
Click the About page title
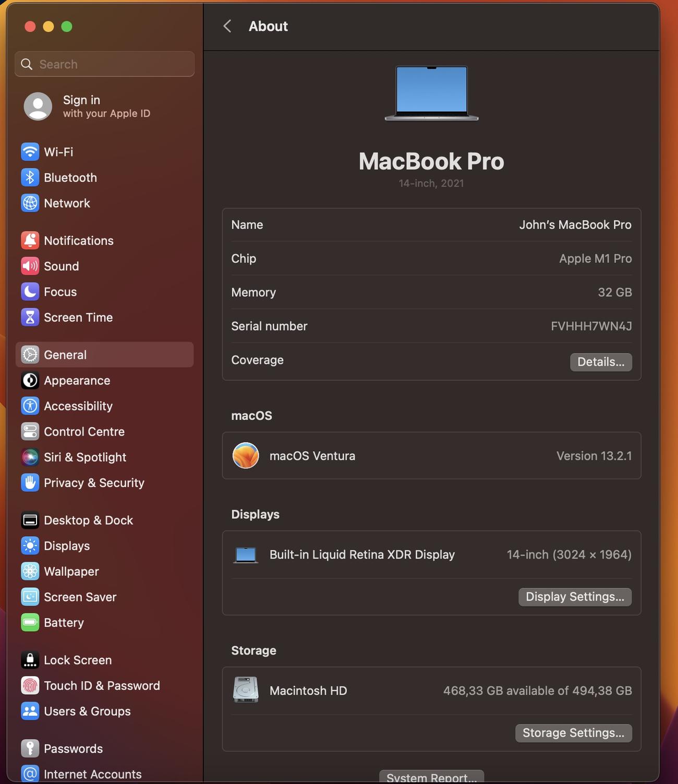[268, 26]
